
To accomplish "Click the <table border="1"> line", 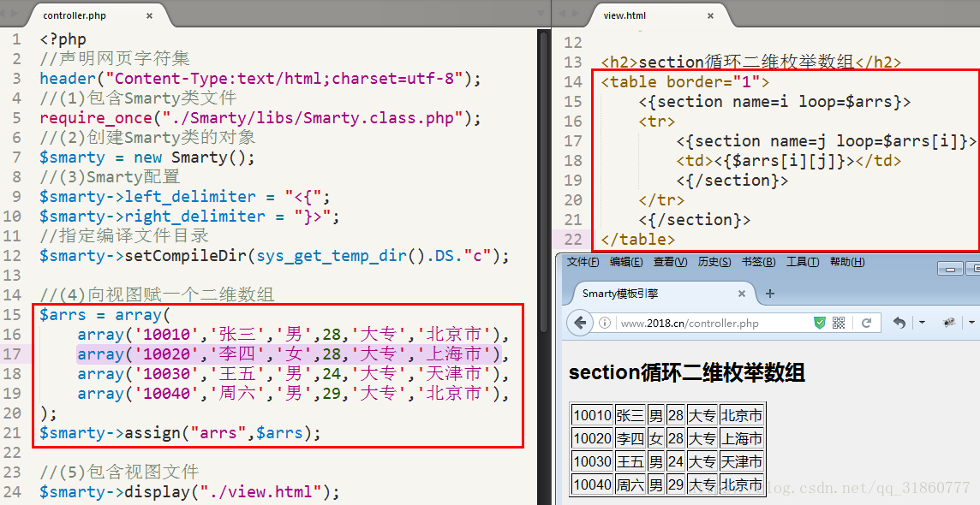I will tap(685, 82).
